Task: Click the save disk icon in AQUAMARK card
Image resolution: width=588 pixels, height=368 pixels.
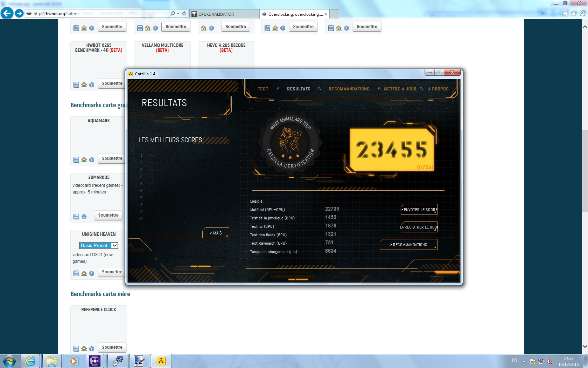Action: click(76, 160)
